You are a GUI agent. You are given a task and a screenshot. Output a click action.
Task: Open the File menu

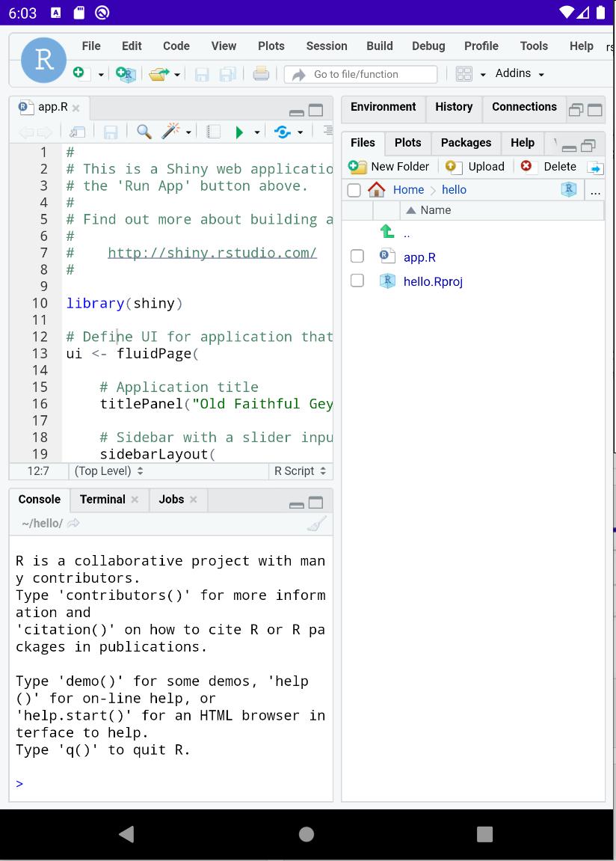[x=91, y=46]
